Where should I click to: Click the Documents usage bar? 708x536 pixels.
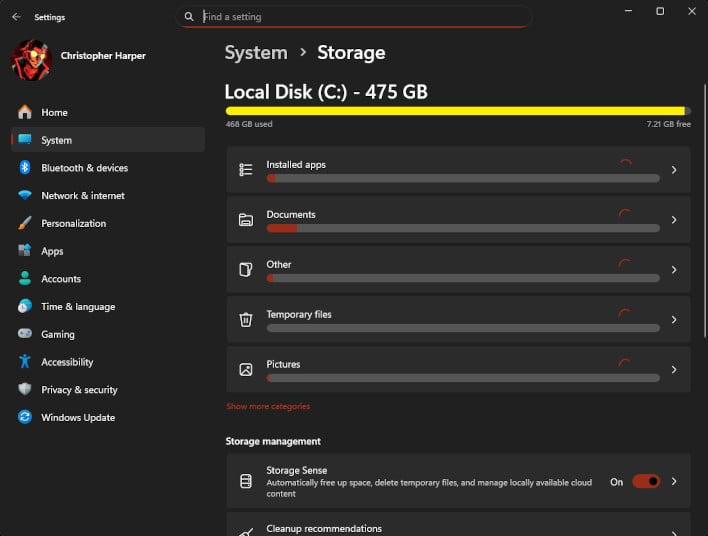click(x=463, y=228)
